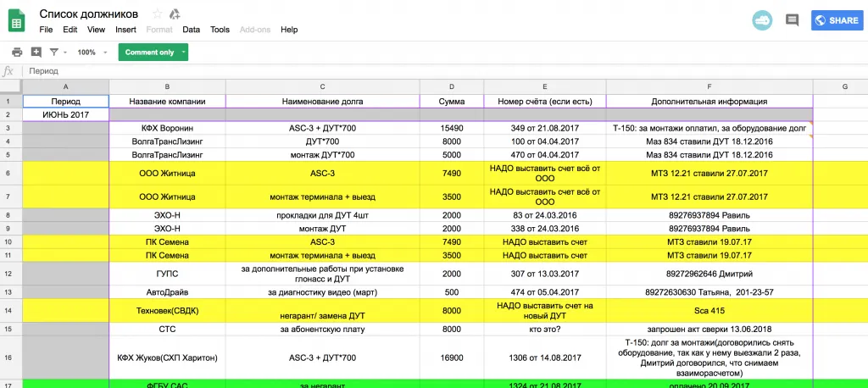Open the Tools menu
868x388 pixels.
[220, 30]
